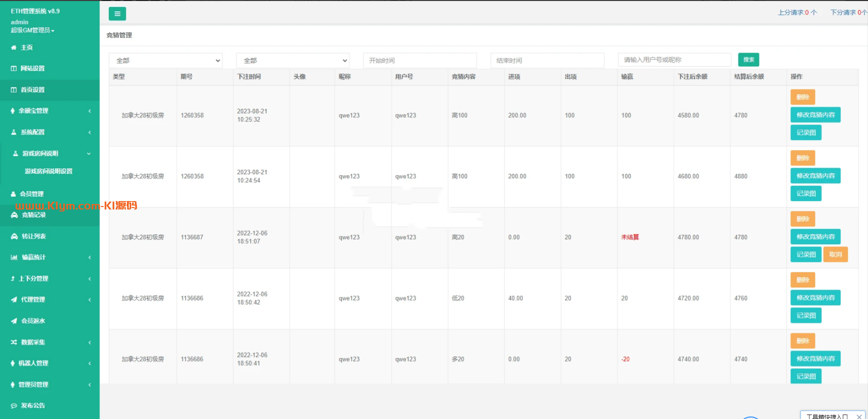The width and height of the screenshot is (868, 419).
Task: Click the red 未结算 status text
Action: point(630,237)
